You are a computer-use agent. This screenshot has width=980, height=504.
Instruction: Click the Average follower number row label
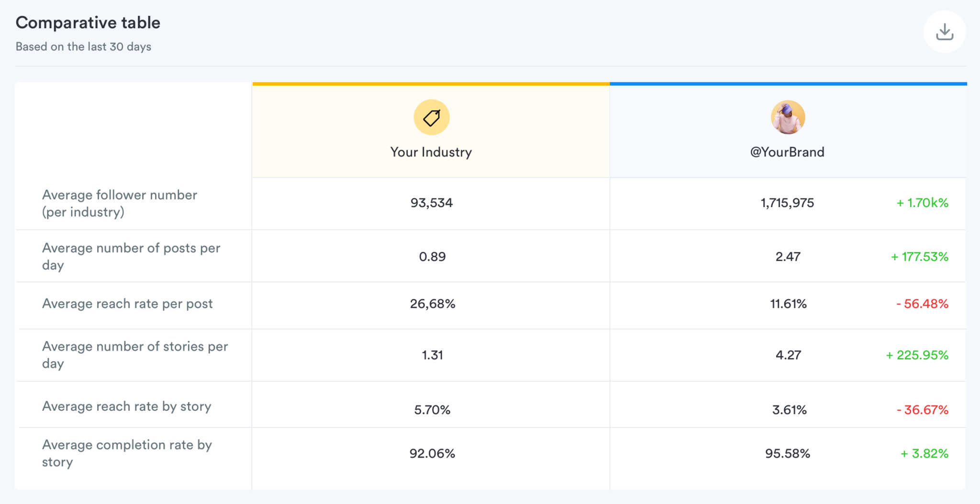(x=120, y=203)
